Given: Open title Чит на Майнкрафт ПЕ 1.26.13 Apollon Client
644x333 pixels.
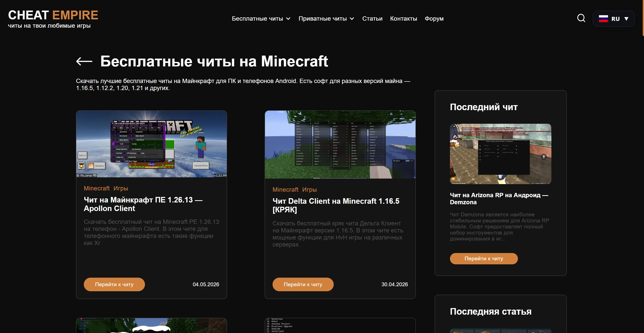Looking at the screenshot, I should (x=143, y=204).
